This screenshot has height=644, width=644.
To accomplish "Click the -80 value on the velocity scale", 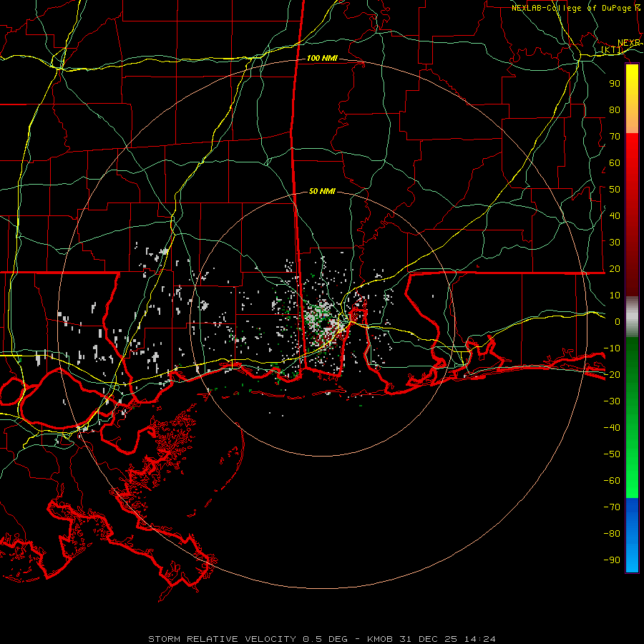I will [612, 534].
